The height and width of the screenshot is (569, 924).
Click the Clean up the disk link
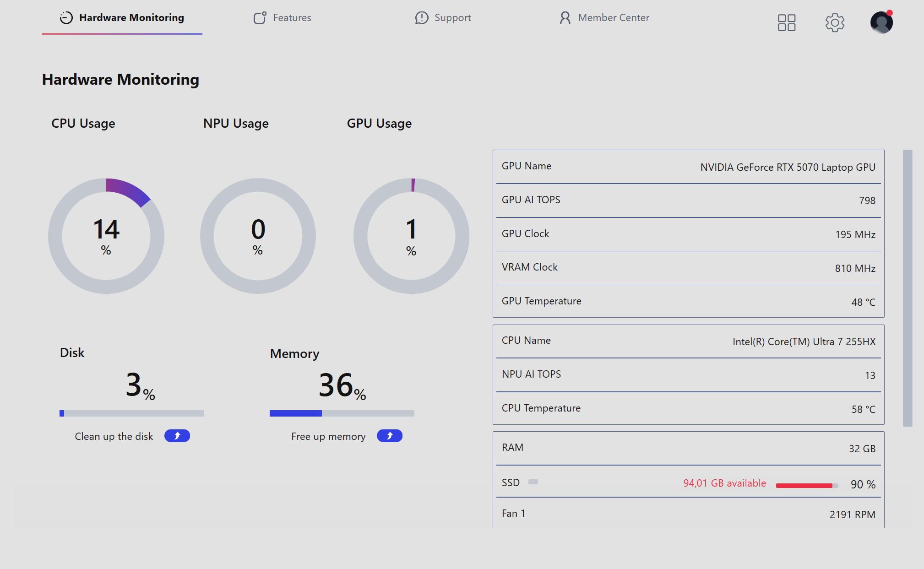click(x=114, y=436)
